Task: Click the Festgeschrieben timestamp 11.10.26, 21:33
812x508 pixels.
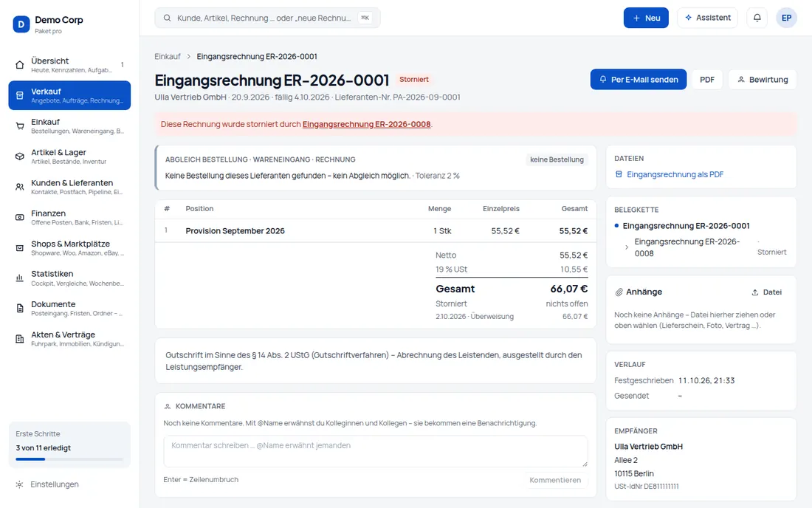Action: click(706, 380)
